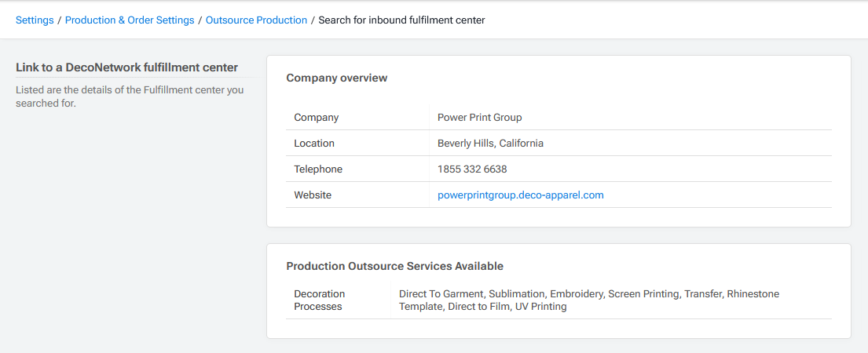
Task: Click the 'Listed are the details' description text
Action: pyautogui.click(x=130, y=96)
